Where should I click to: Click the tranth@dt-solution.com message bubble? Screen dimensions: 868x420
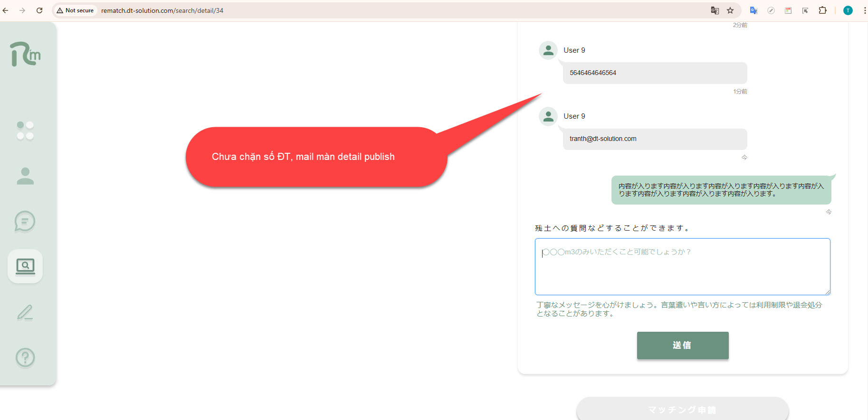[655, 139]
